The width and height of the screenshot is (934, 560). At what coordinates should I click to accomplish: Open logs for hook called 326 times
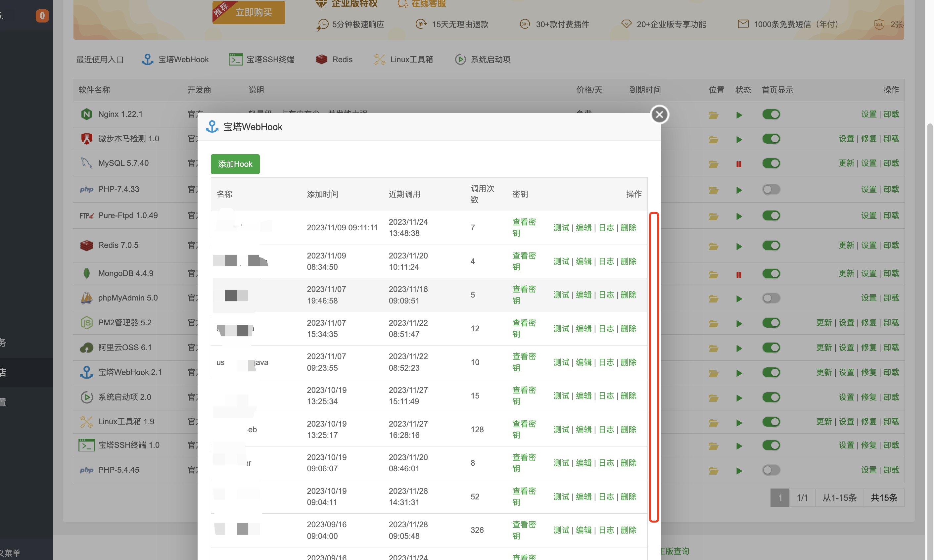[x=606, y=530]
